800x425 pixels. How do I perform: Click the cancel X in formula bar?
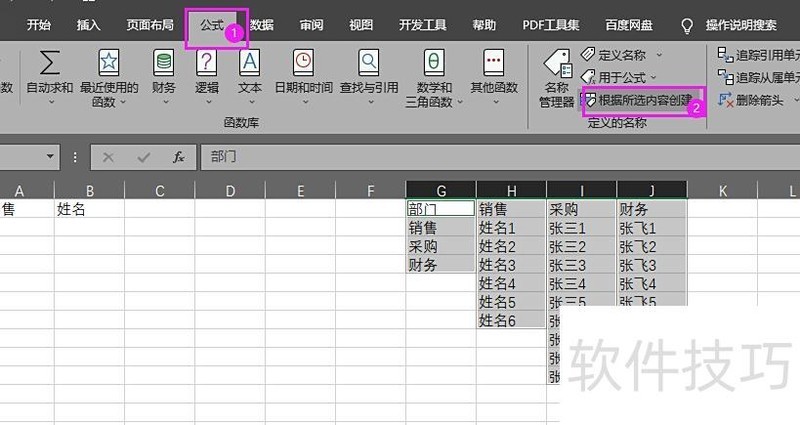coord(108,157)
